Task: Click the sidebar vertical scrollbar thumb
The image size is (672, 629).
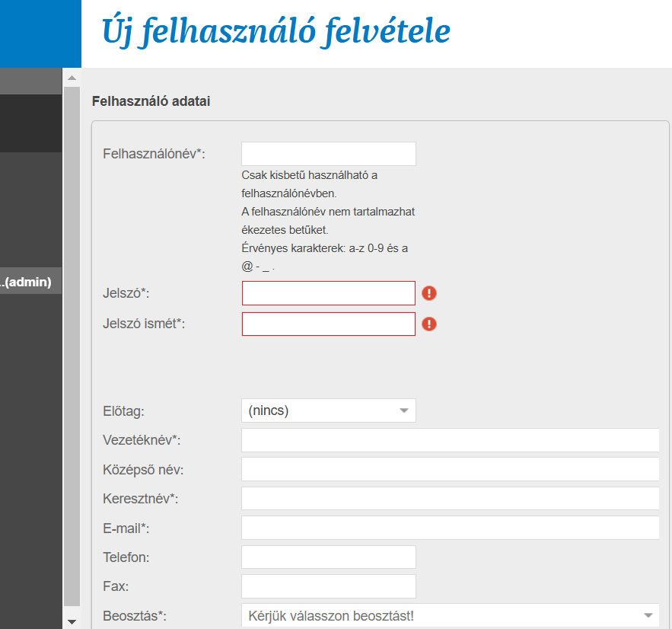Action: (x=72, y=343)
